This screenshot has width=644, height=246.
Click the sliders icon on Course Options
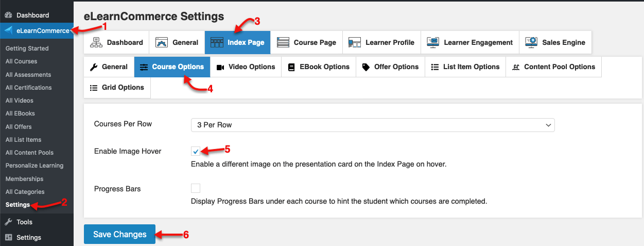pyautogui.click(x=144, y=67)
